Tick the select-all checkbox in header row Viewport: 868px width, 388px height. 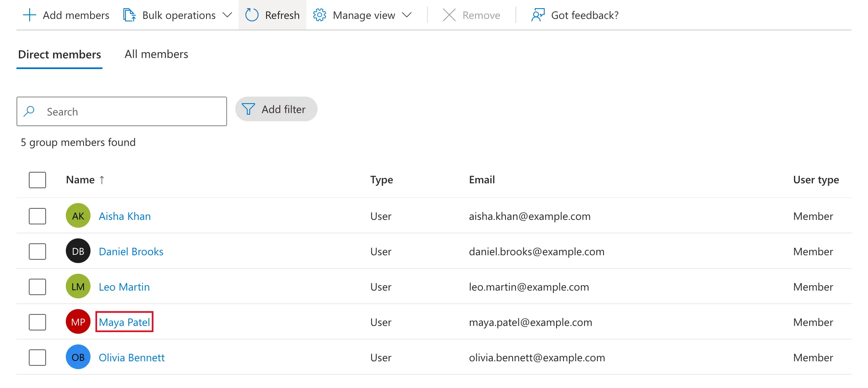37,180
